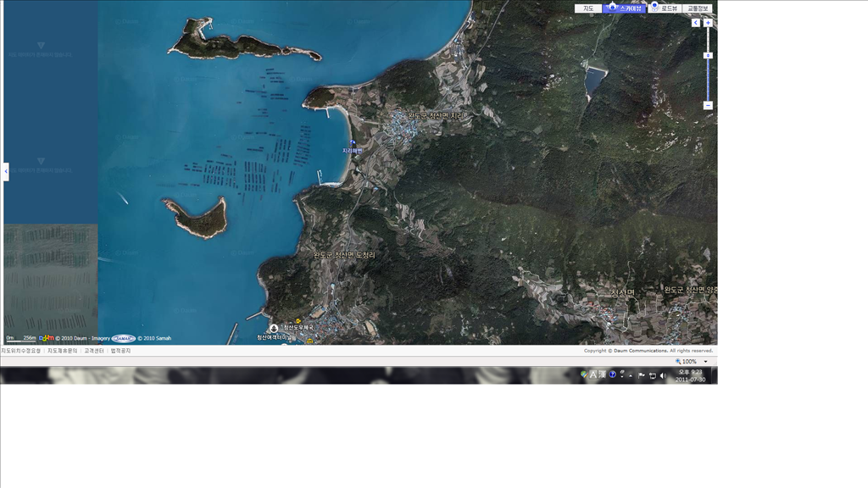Open the 고객센터 customer center link
The height and width of the screenshot is (488, 868).
point(94,351)
